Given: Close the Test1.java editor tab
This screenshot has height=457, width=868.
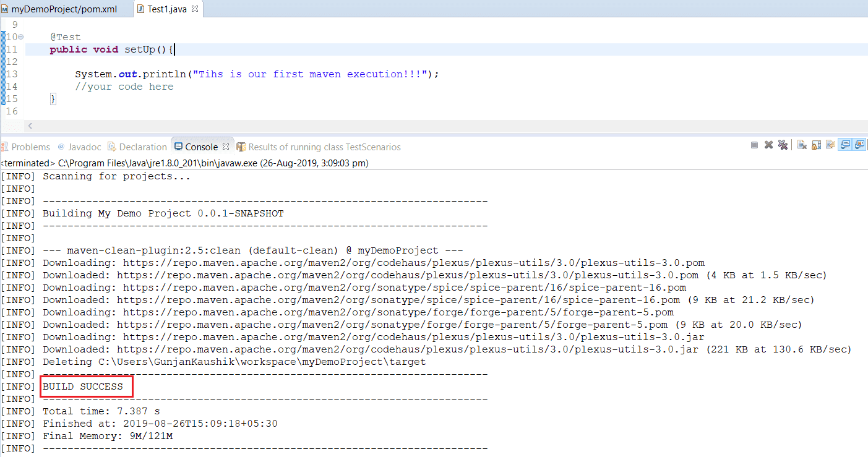Looking at the screenshot, I should tap(195, 9).
